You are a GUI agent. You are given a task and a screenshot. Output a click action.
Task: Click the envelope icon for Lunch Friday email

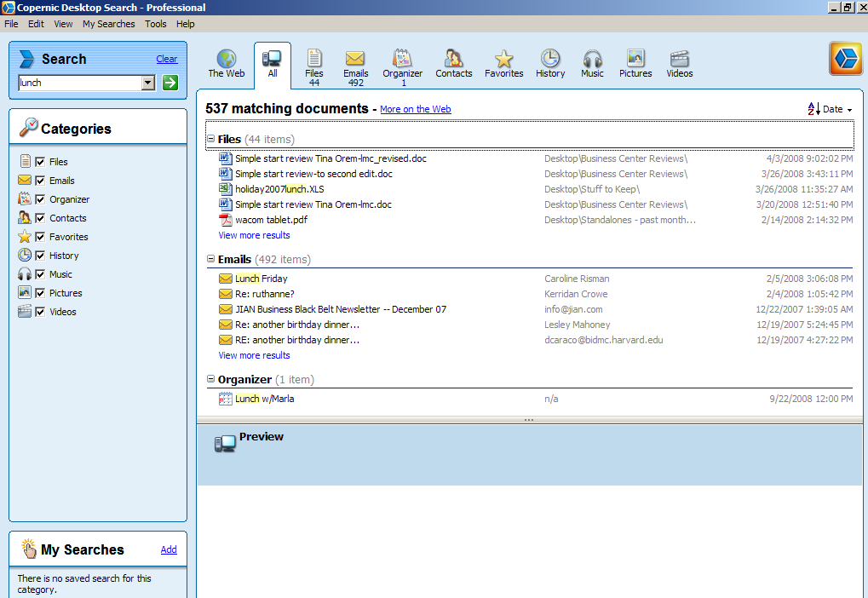pyautogui.click(x=225, y=279)
